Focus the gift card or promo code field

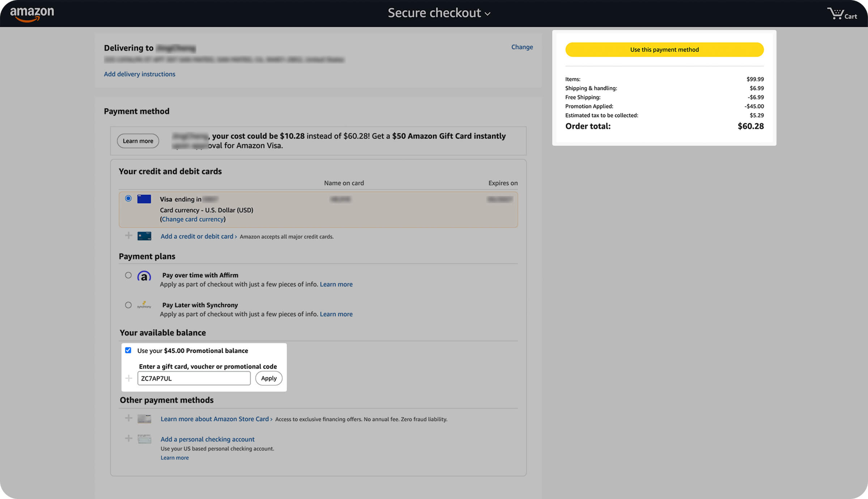pyautogui.click(x=194, y=378)
